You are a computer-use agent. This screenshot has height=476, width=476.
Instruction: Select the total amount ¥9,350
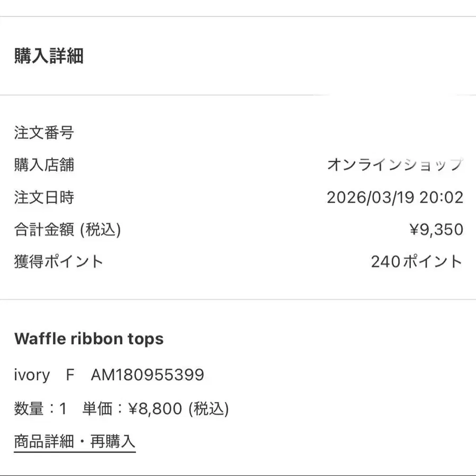[436, 230]
